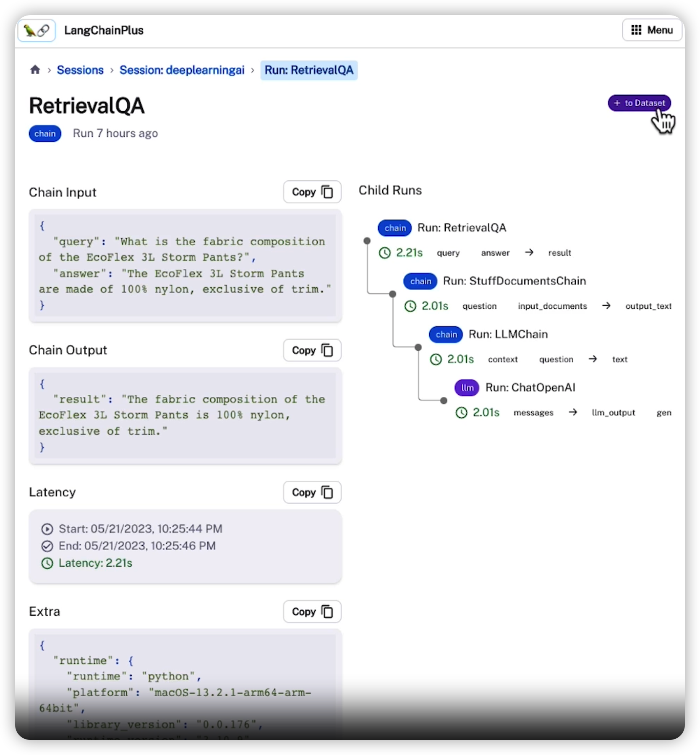
Task: Click clock icon in LLMChain row
Action: pyautogui.click(x=436, y=359)
